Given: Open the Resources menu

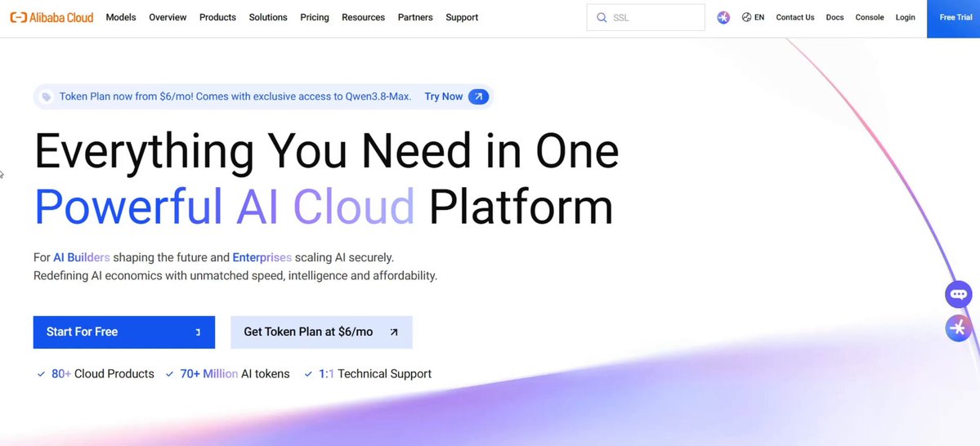Looking at the screenshot, I should tap(363, 17).
